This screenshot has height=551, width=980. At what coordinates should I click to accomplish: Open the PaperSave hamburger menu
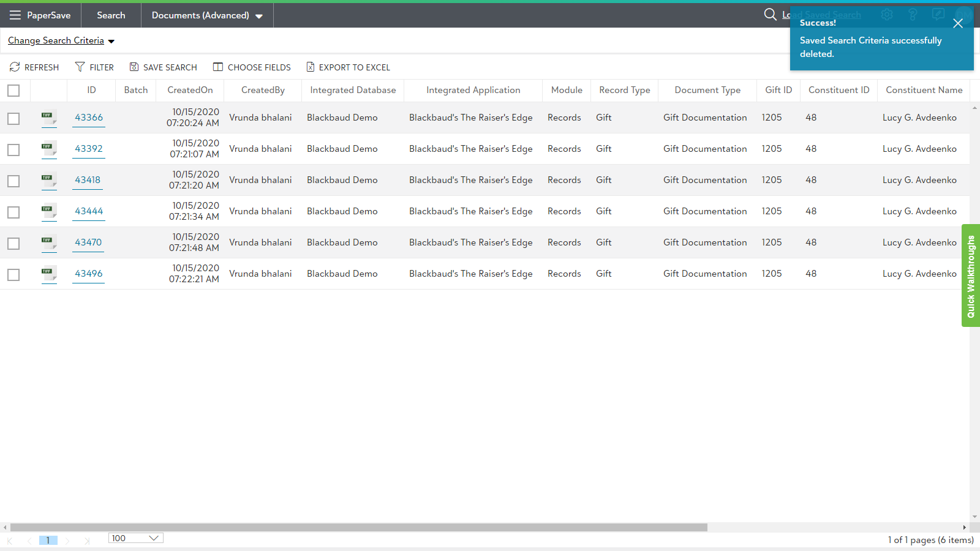(x=15, y=15)
